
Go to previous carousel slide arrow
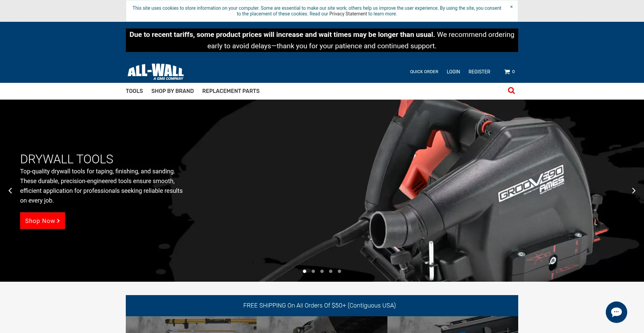tap(10, 190)
